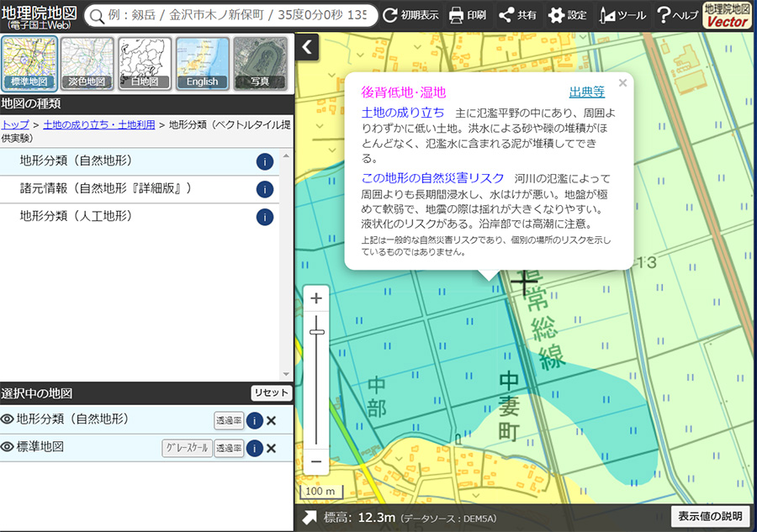Toggle visibility of 地形分類（自然地形） layer
This screenshot has width=757, height=532.
[x=8, y=420]
